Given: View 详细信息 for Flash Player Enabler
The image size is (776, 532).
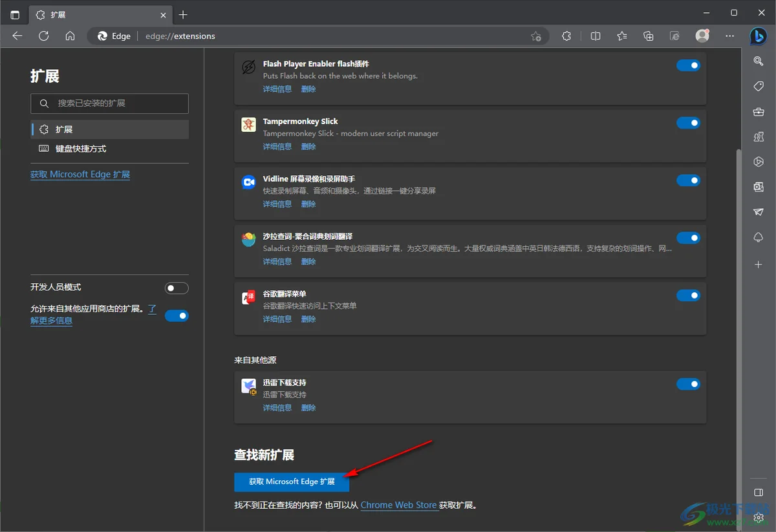Looking at the screenshot, I should tap(277, 89).
